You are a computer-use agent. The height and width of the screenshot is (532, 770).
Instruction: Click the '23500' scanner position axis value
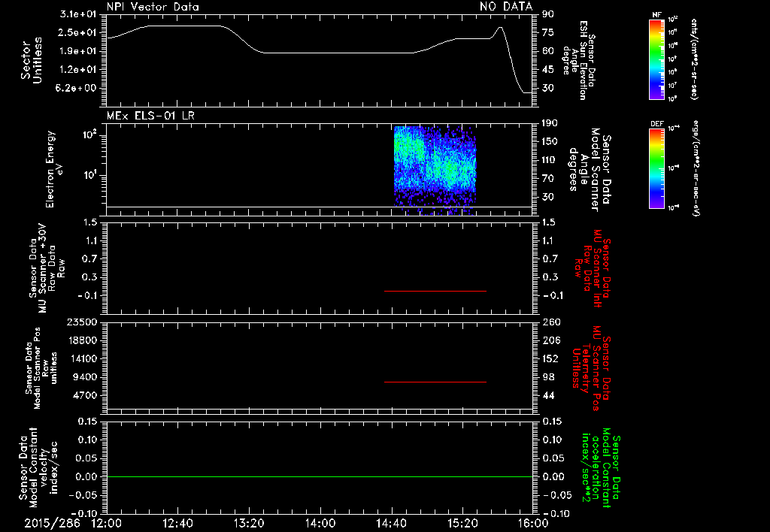[81, 322]
